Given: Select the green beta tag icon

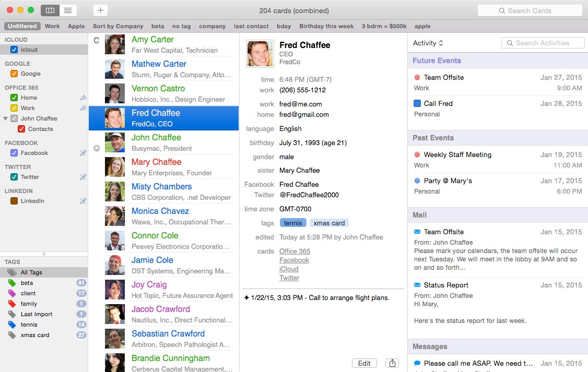Looking at the screenshot, I should [x=12, y=283].
